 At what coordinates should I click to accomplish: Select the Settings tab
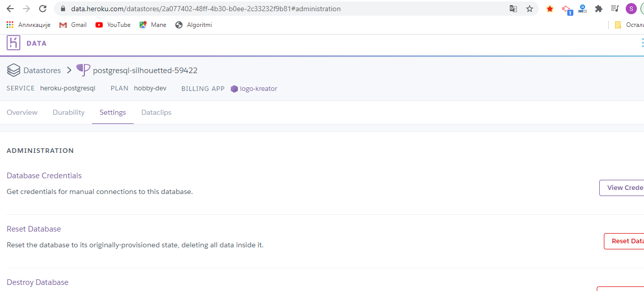click(x=113, y=112)
